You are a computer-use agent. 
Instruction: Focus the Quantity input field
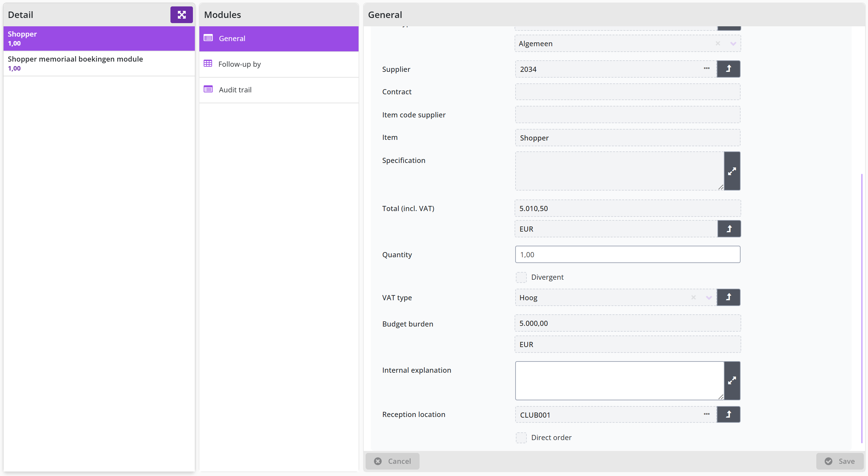click(628, 254)
